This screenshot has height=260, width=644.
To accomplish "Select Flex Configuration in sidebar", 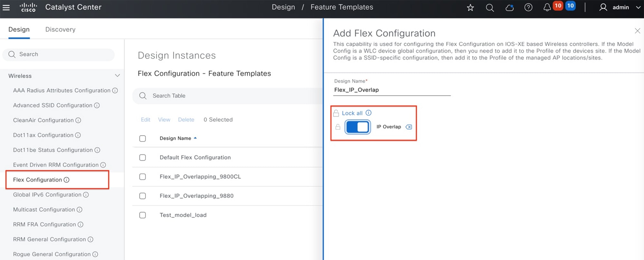I will pyautogui.click(x=37, y=180).
